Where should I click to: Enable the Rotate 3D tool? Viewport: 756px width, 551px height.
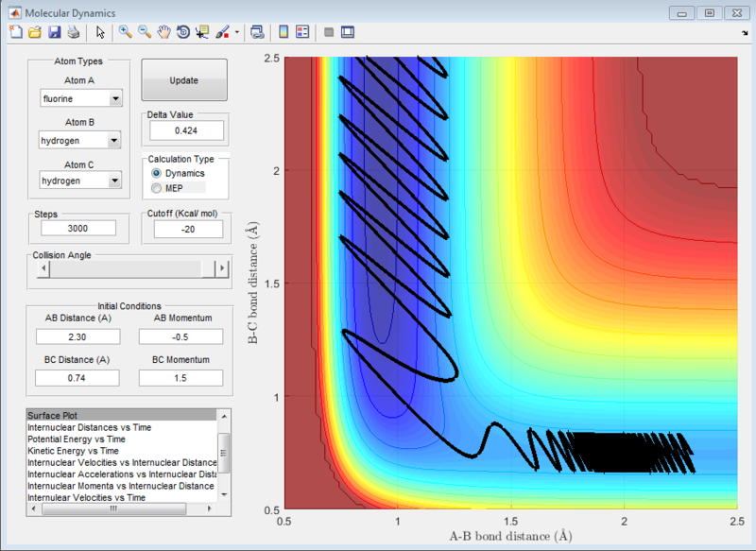pos(182,32)
